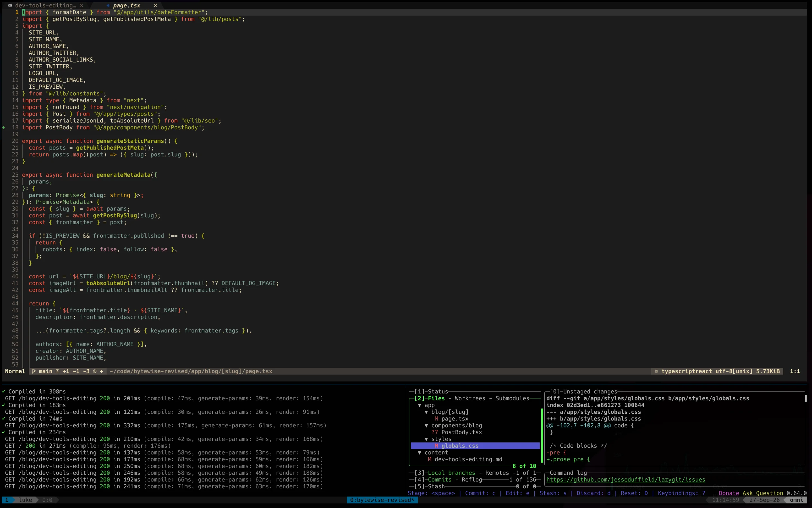This screenshot has width=812, height=508.
Task: Click the Reset: D option
Action: pos(634,493)
